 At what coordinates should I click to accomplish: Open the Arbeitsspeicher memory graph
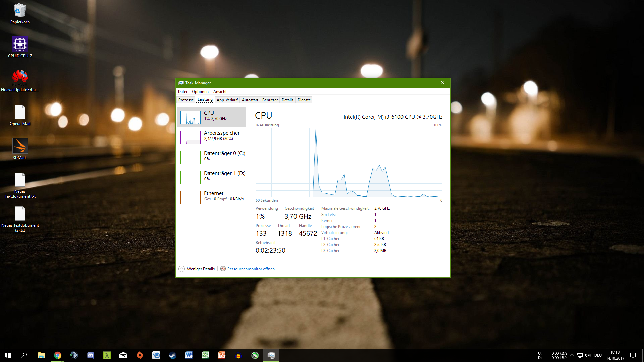pyautogui.click(x=211, y=137)
